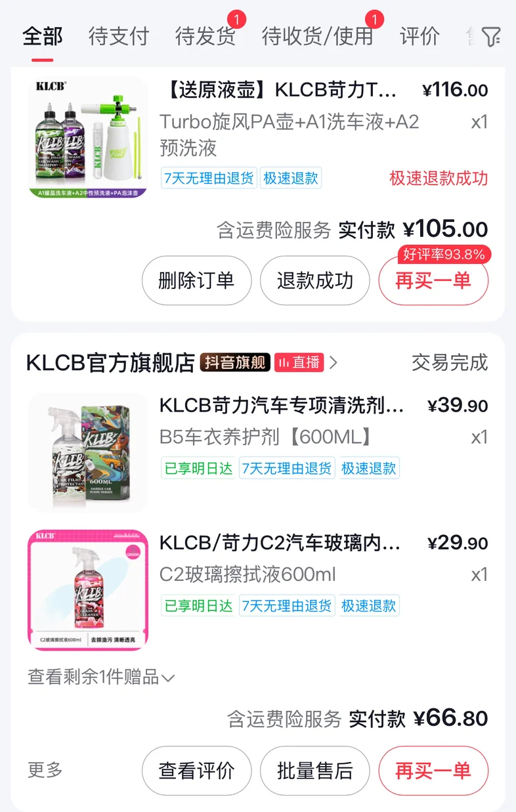Tap the 查看评价 button
516x812 pixels.
pos(197,771)
